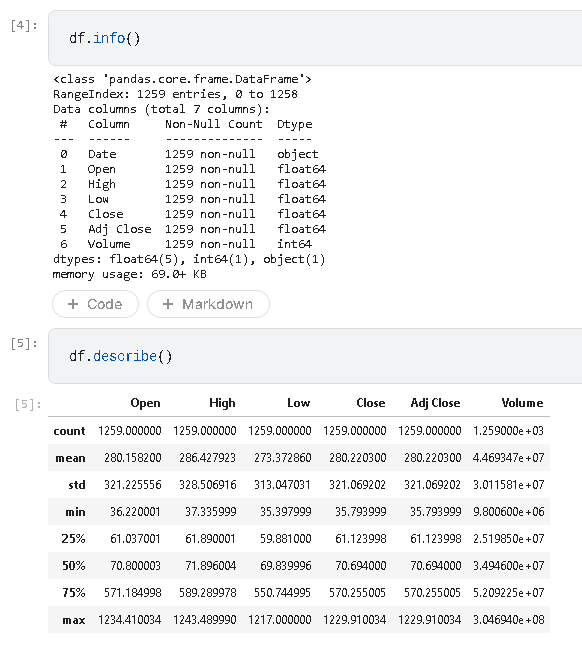
Task: Click the Low float64 info row
Action: 192,199
